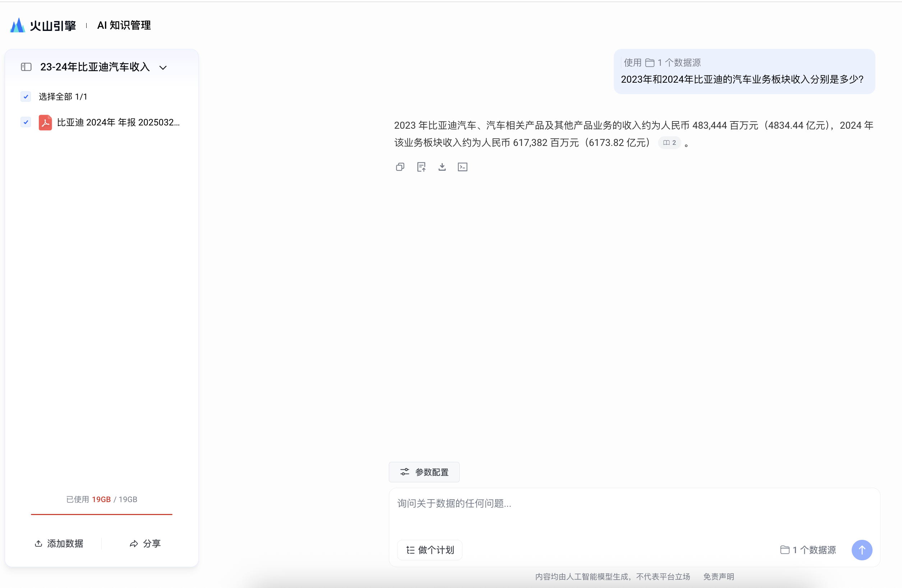This screenshot has width=902, height=588.
Task: Click the 已使用 19GB / 19GB text
Action: [x=102, y=499]
